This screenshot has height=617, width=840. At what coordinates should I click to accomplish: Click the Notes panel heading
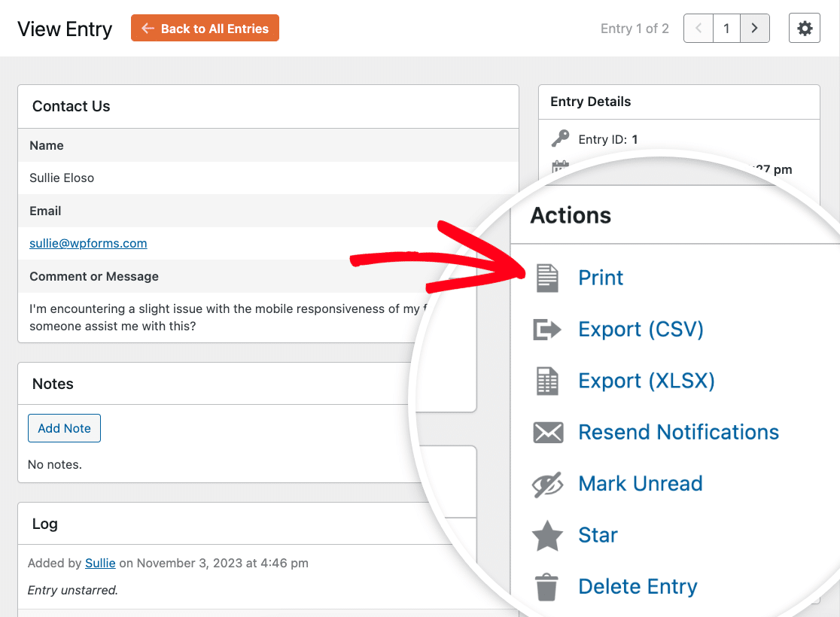pos(53,384)
